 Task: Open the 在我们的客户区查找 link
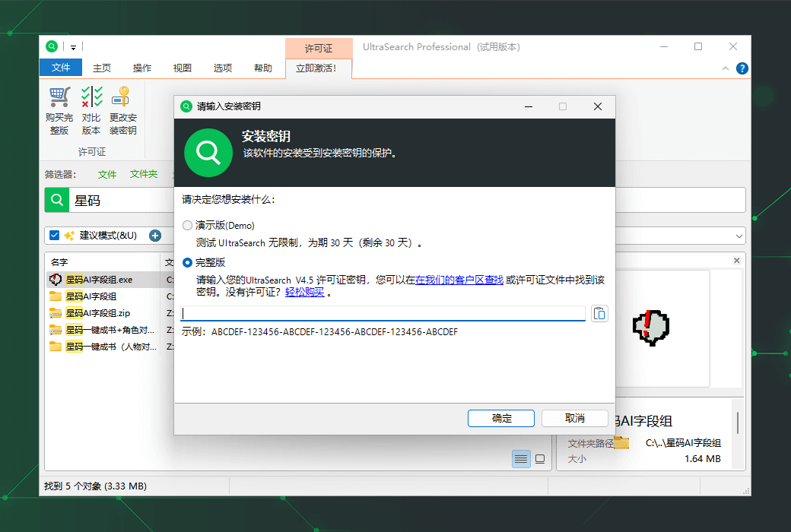click(459, 280)
